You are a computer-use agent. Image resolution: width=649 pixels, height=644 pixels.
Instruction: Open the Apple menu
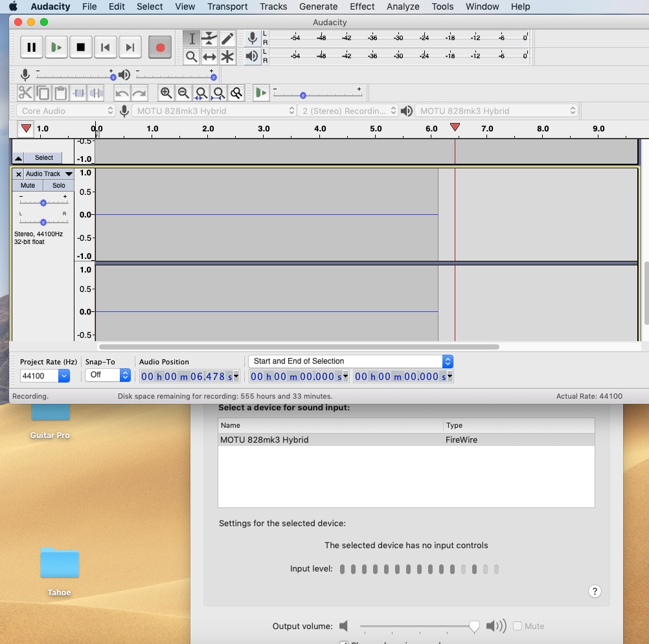[13, 6]
